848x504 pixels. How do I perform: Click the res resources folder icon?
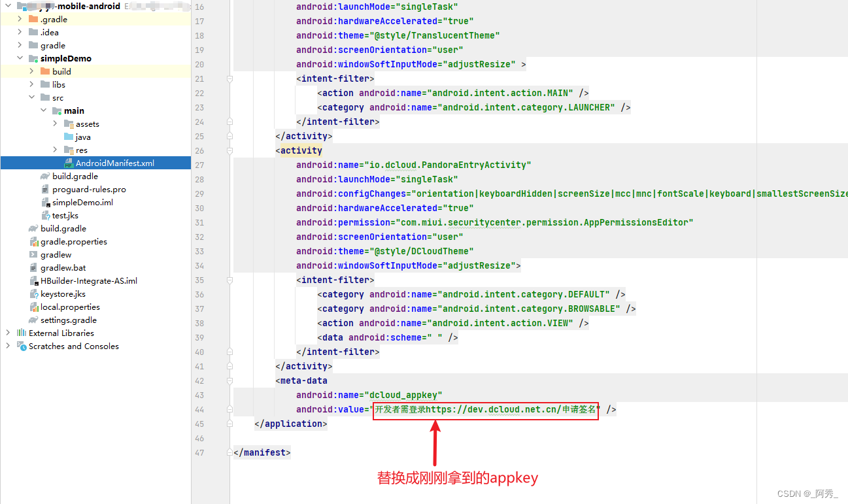69,150
